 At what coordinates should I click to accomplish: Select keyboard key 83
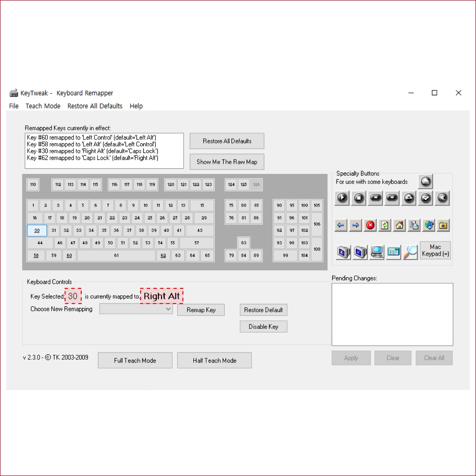click(x=244, y=243)
